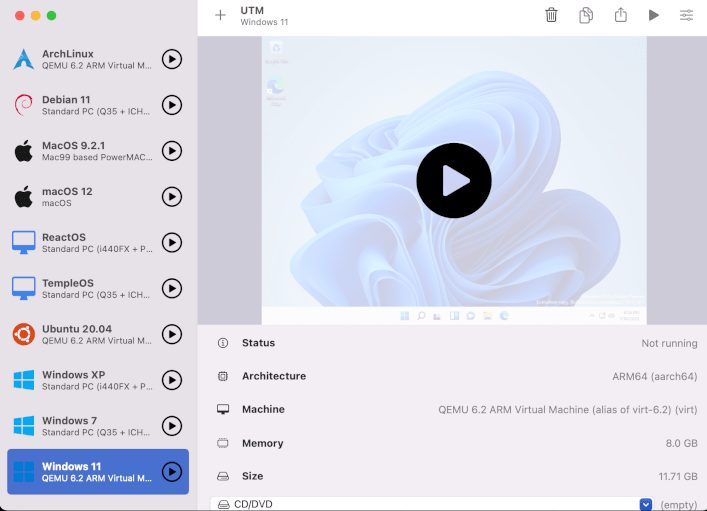Click the 'ARM64 (aarch64)' architecture value

click(655, 376)
